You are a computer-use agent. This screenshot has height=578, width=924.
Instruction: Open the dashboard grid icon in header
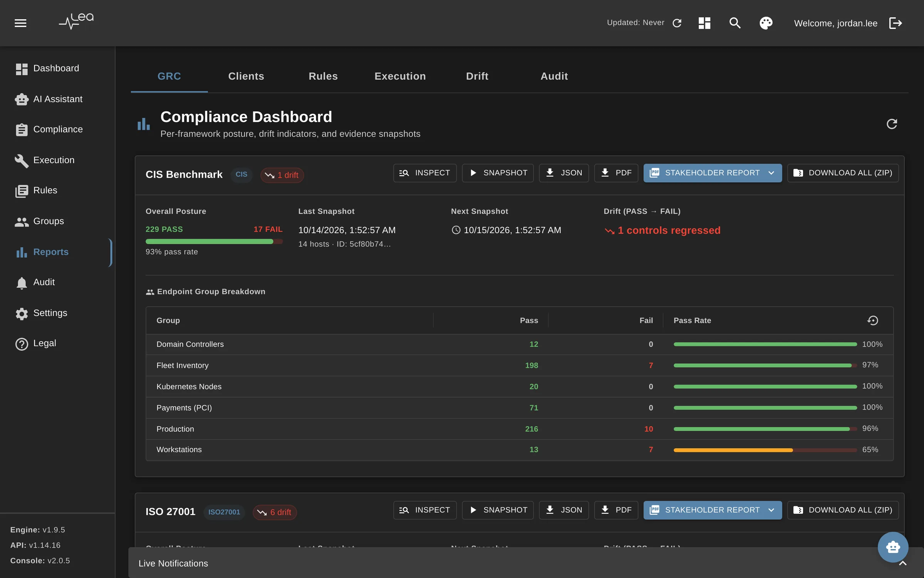(x=704, y=23)
